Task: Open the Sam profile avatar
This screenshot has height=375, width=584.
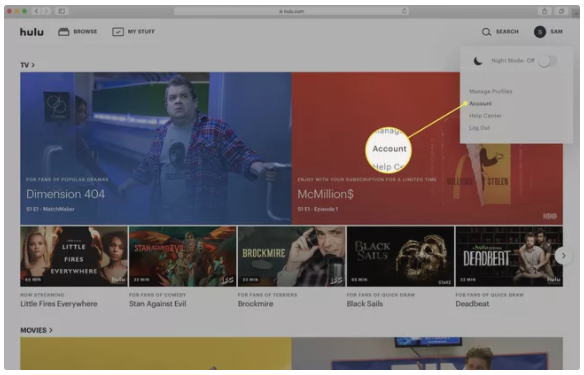Action: (540, 32)
